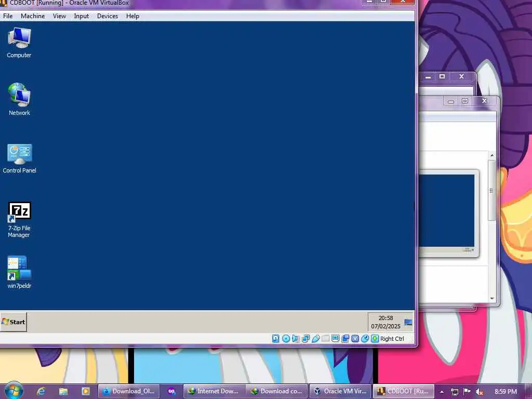Open the Computer desktop icon in the VM
This screenshot has height=399, width=532.
[19, 43]
